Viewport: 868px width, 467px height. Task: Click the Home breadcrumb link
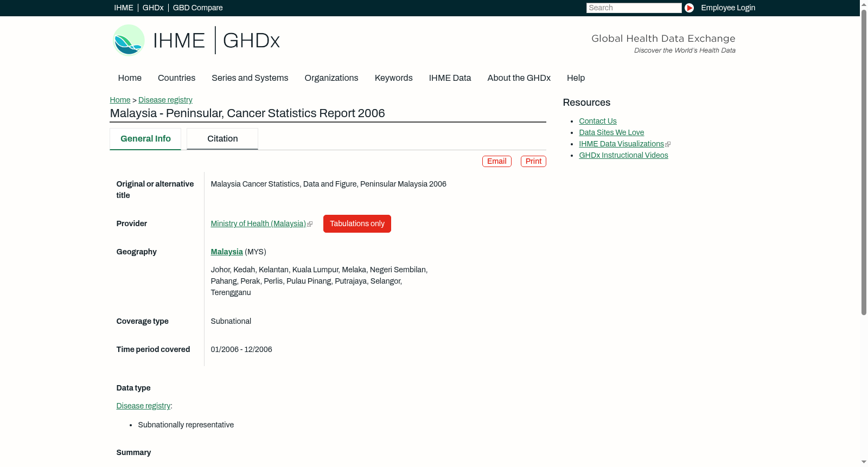pyautogui.click(x=120, y=100)
